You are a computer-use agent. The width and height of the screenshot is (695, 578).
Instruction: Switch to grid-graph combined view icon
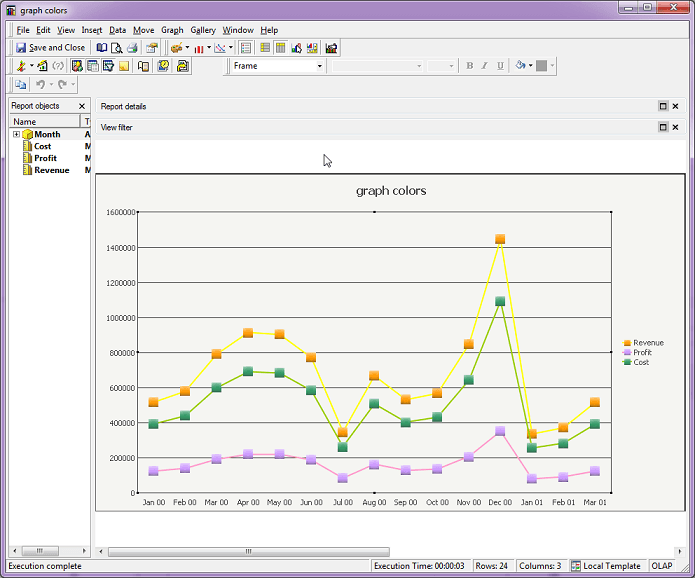pyautogui.click(x=312, y=48)
